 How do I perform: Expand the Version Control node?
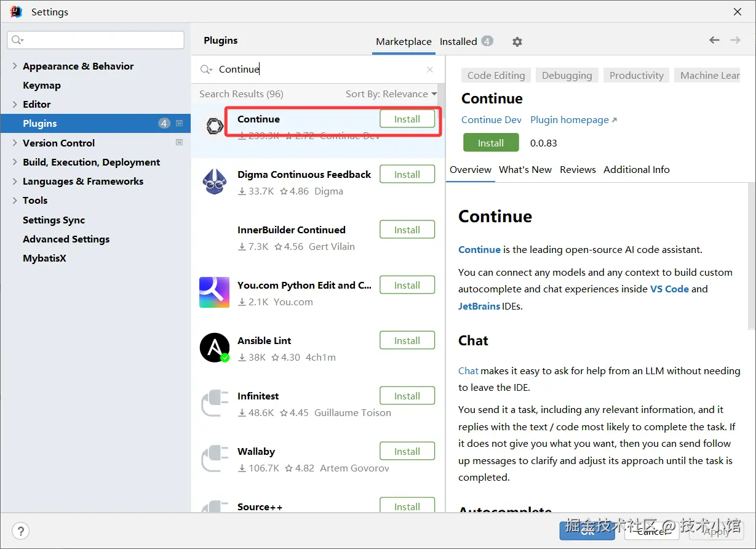click(x=15, y=143)
